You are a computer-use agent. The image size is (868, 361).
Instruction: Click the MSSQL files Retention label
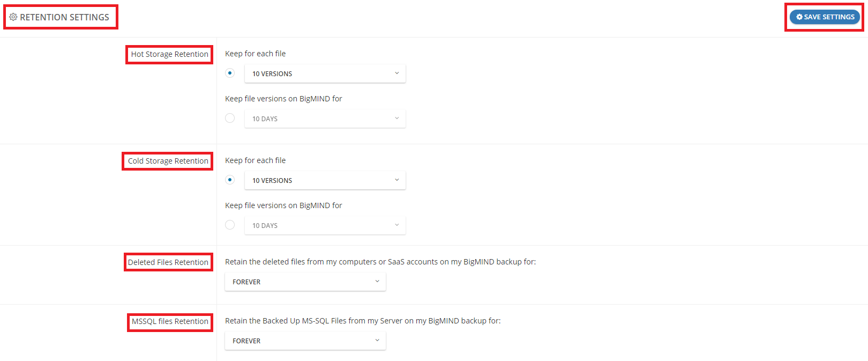click(170, 321)
